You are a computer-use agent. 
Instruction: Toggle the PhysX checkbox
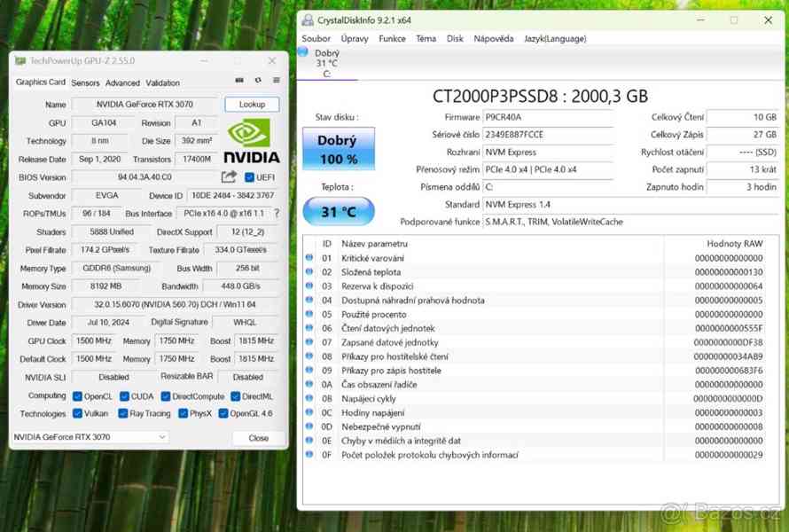click(184, 413)
